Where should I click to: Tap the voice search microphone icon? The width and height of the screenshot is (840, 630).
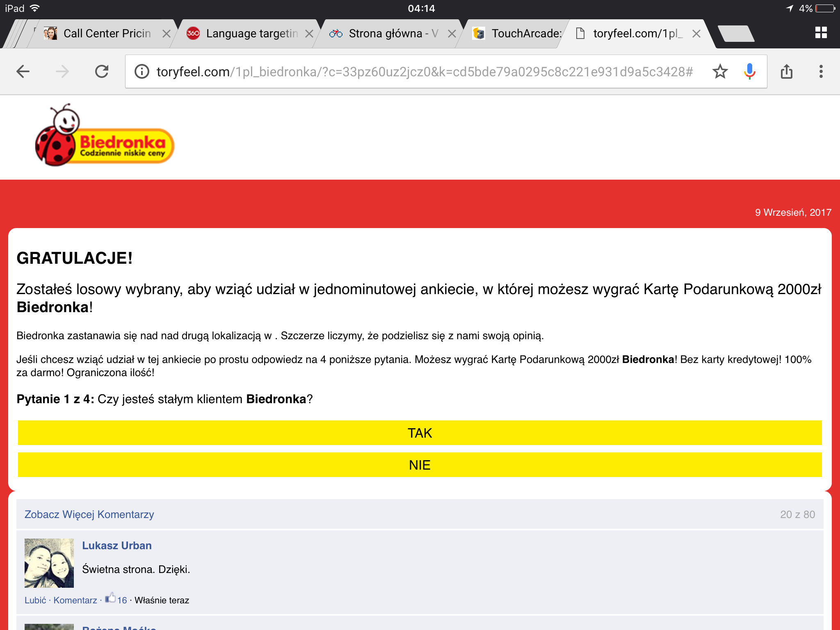pos(749,72)
